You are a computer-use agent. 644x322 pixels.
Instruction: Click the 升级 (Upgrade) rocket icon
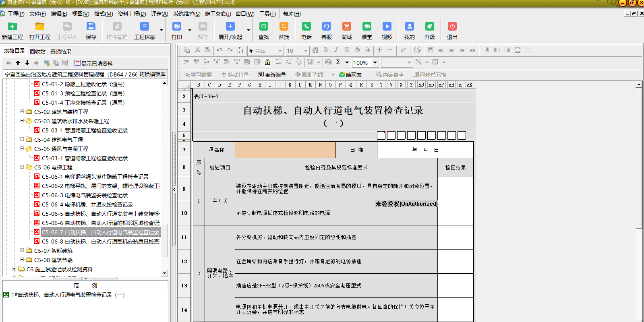coord(430,27)
